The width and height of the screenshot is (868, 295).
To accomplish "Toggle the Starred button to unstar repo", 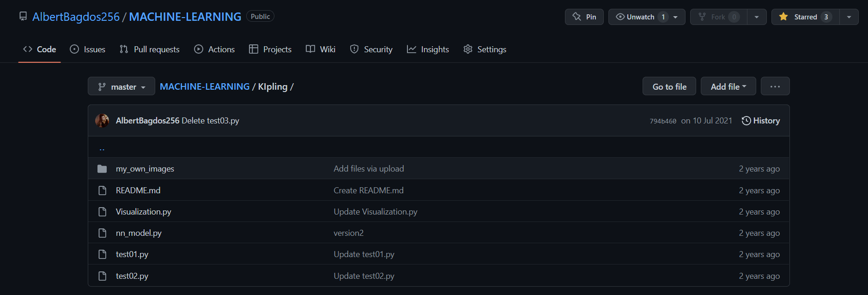I will pyautogui.click(x=805, y=17).
